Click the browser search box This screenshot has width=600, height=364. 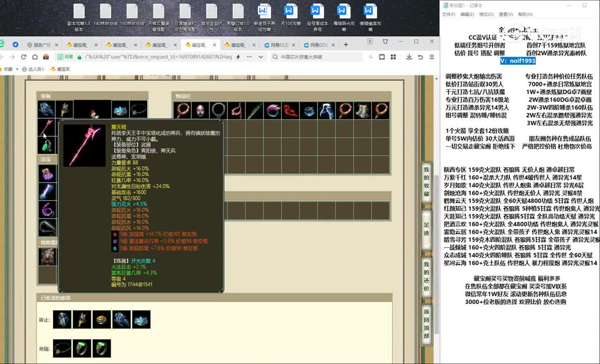(317, 57)
